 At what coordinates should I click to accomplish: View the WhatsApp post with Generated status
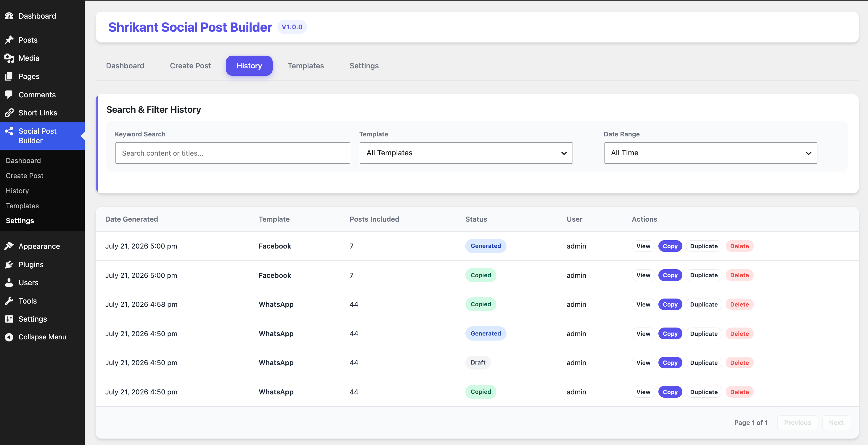click(x=643, y=333)
